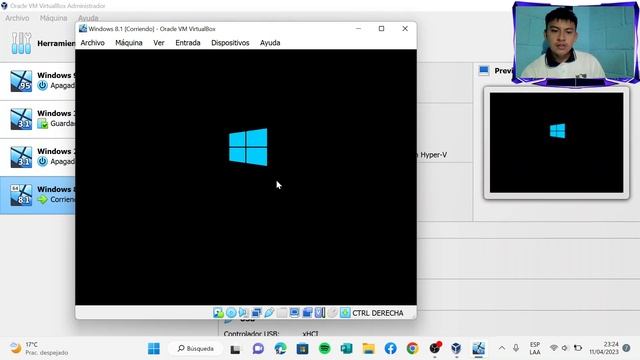Switch to VirtualBox Manager cube icon on taskbar
This screenshot has height=360, width=640.
coord(456,349)
